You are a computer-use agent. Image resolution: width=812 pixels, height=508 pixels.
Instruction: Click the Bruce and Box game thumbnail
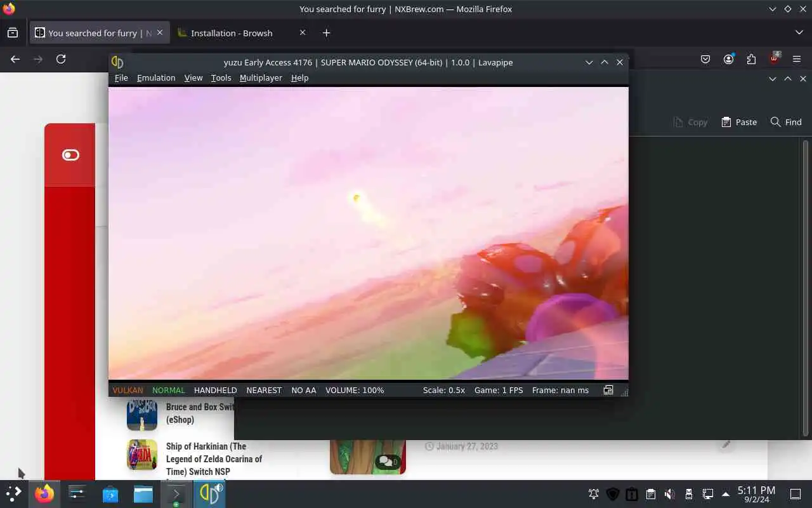(x=142, y=415)
